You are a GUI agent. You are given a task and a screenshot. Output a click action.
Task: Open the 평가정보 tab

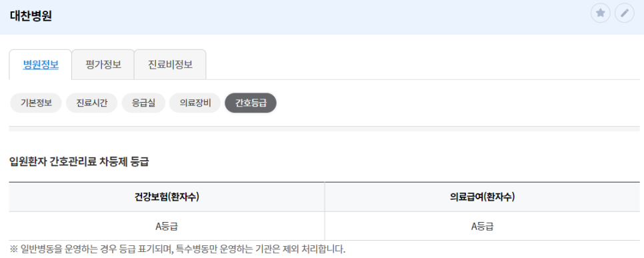click(103, 65)
